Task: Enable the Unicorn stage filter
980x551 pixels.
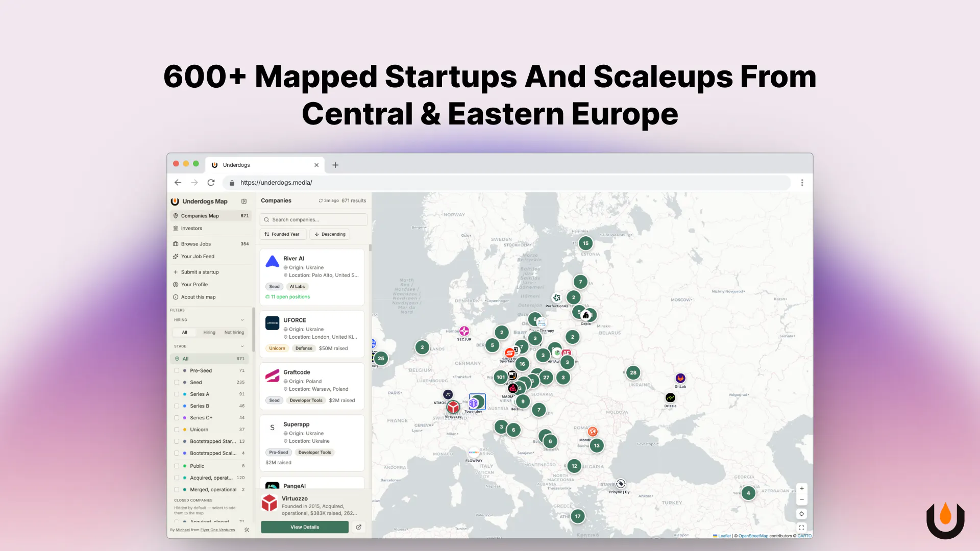Action: click(177, 430)
